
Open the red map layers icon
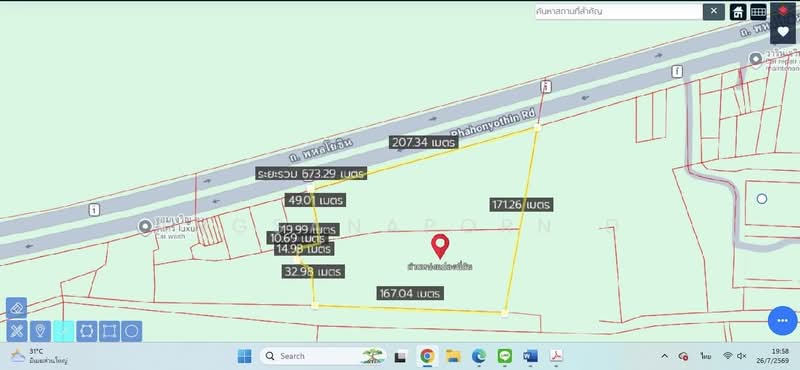pos(783,11)
